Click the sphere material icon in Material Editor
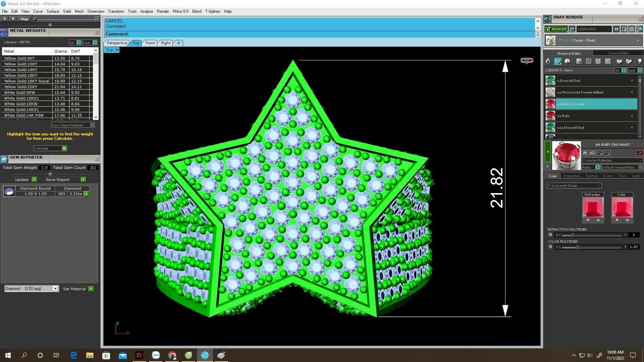This screenshot has height=362, width=644. click(x=567, y=61)
